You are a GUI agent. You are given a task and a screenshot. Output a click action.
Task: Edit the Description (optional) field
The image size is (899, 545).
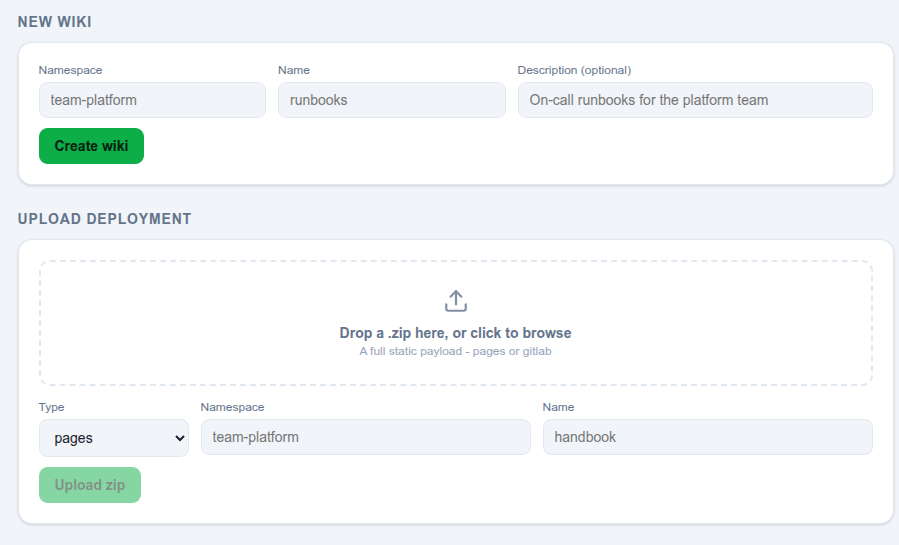click(695, 100)
